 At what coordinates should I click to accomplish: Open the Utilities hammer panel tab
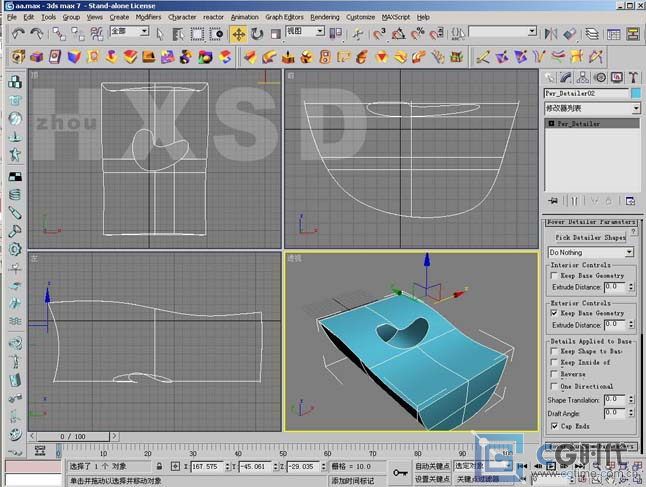pos(634,77)
